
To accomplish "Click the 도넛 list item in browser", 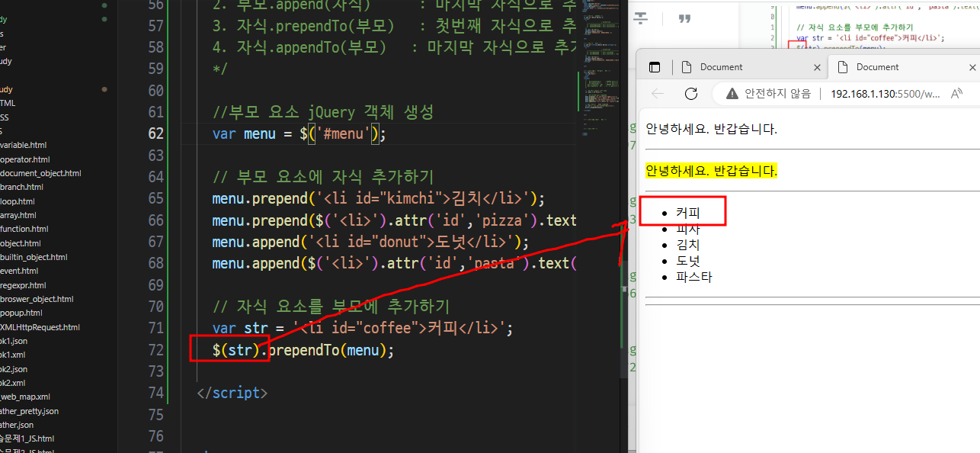I will point(688,261).
